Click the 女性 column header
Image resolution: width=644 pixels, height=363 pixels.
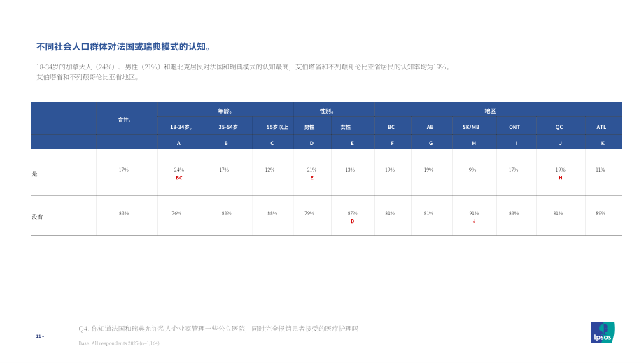(345, 127)
